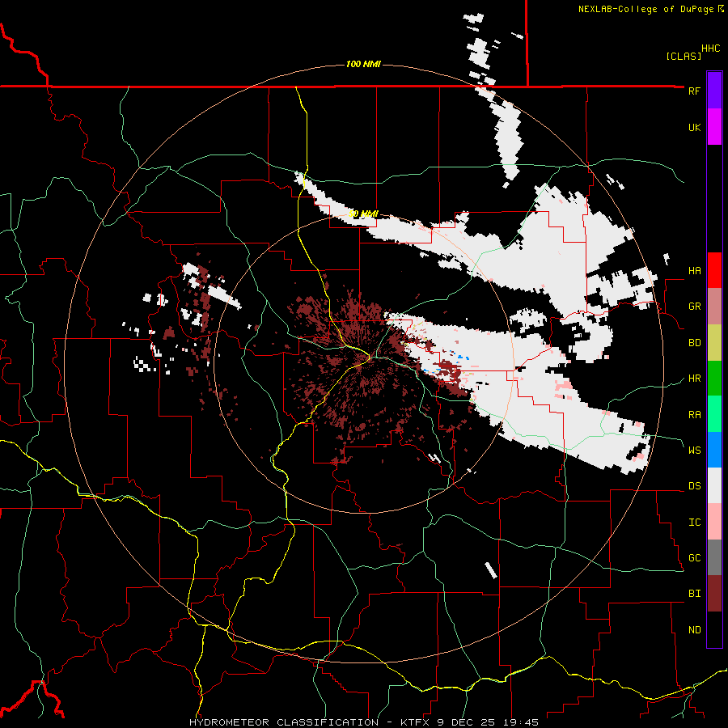Click the GC gray legend color block
The width and height of the screenshot is (728, 728).
(x=714, y=557)
